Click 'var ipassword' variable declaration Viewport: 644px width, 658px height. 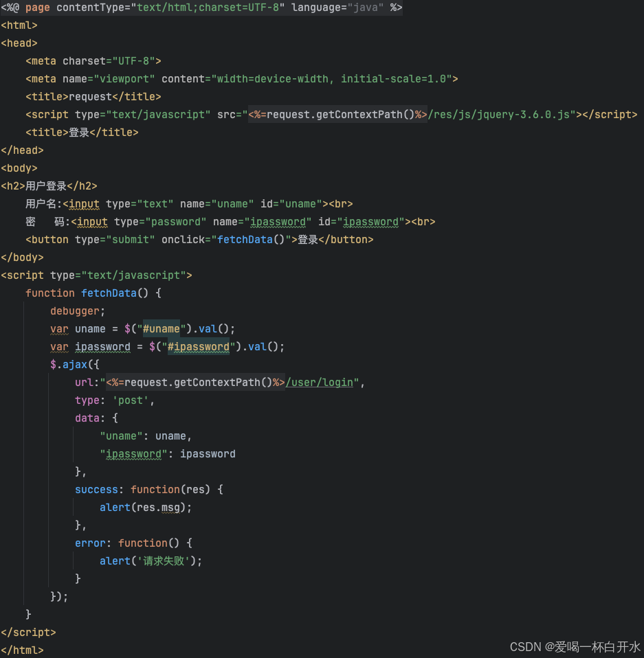pyautogui.click(x=90, y=347)
